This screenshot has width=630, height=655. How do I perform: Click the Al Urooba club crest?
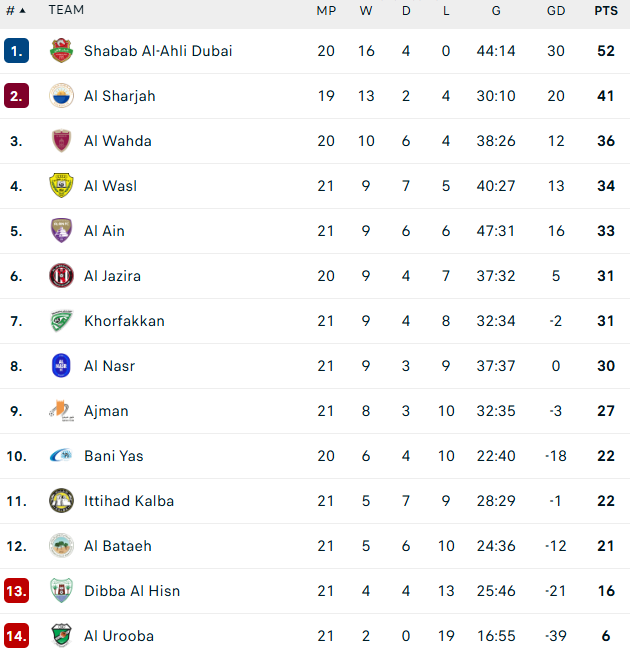click(61, 636)
